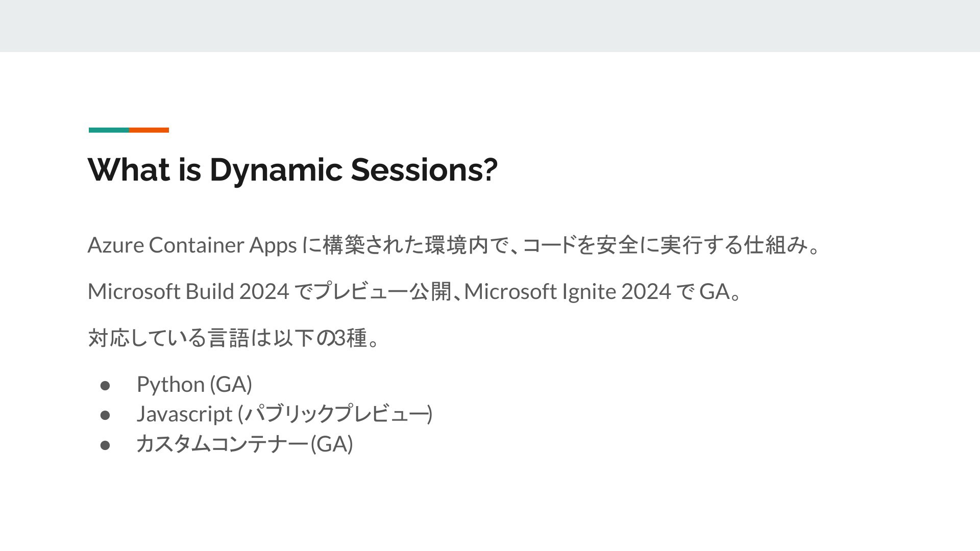The image size is (980, 551).
Task: Click the Azure Container Apps text
Action: [192, 245]
